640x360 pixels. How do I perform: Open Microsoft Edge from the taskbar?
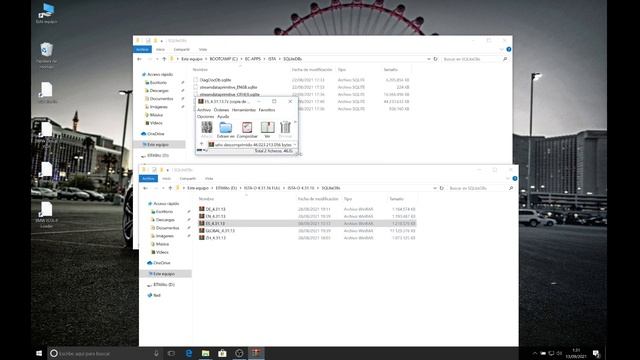point(189,353)
